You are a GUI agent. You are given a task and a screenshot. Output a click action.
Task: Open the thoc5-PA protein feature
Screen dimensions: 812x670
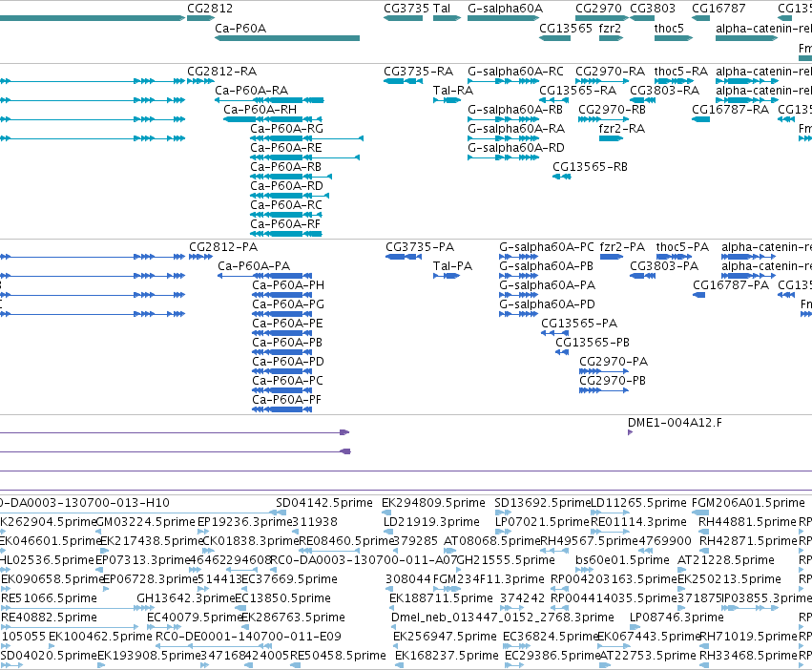(674, 257)
